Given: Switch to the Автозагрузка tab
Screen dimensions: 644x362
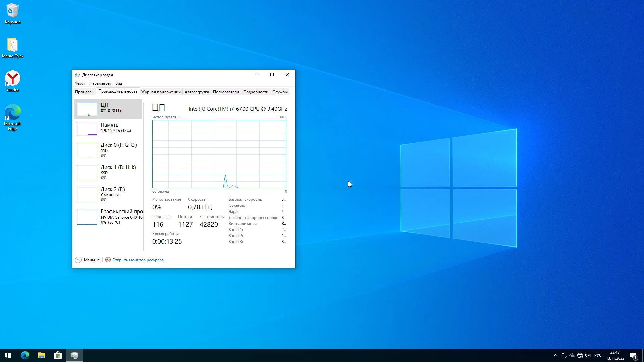Looking at the screenshot, I should 197,92.
